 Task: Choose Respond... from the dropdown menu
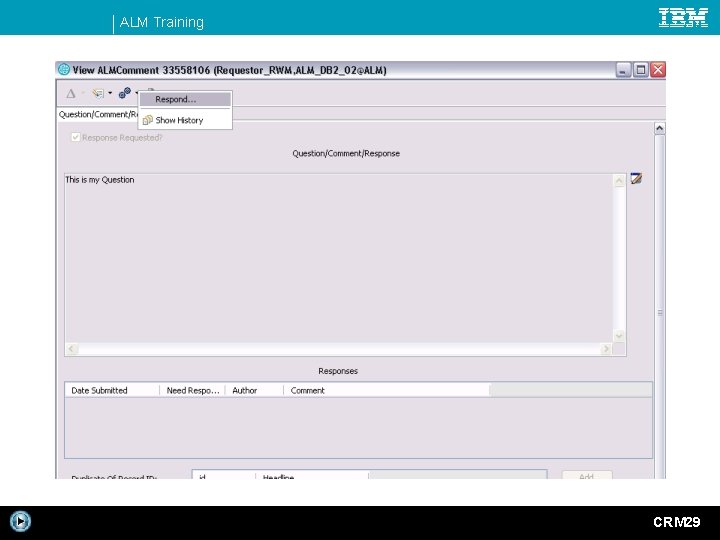point(185,99)
